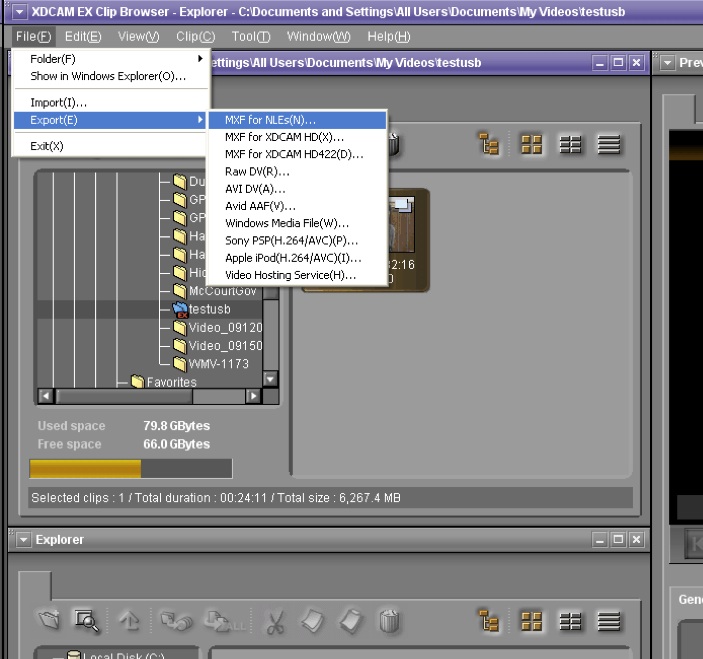Switch upper explorer to thumbnail grid view
This screenshot has height=659, width=703.
[532, 144]
